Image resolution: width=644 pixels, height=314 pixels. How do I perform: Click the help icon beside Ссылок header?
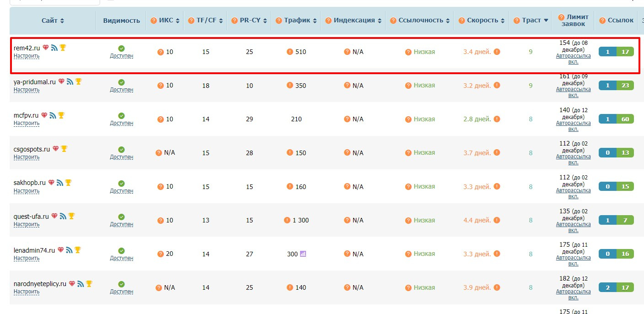pos(602,21)
